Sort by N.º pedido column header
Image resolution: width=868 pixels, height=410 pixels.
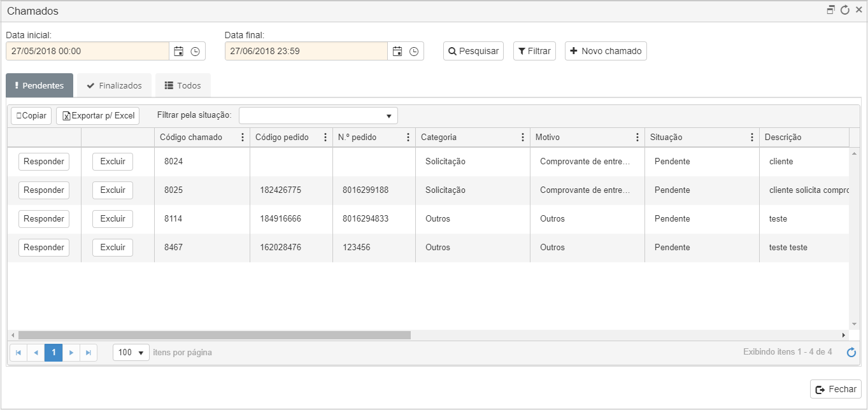[357, 138]
